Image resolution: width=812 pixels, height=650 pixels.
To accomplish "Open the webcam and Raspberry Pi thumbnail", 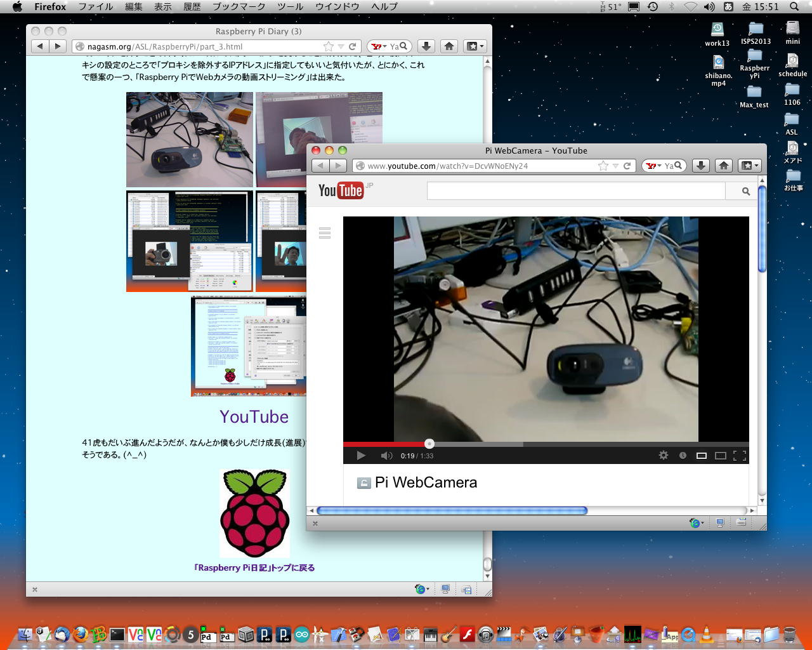I will point(189,140).
